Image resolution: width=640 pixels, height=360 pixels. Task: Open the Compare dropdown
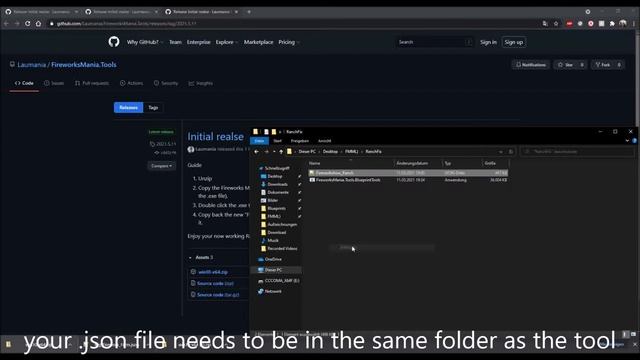click(162, 166)
